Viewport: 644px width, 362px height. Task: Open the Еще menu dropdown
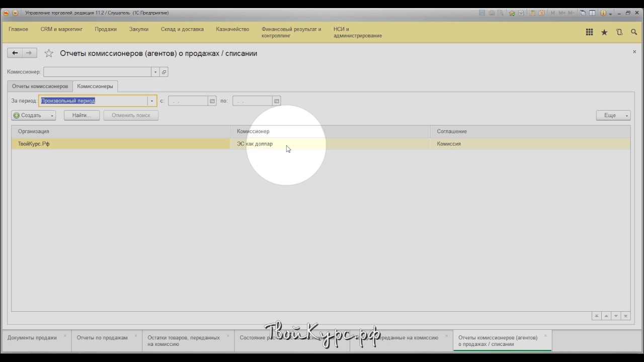(613, 116)
